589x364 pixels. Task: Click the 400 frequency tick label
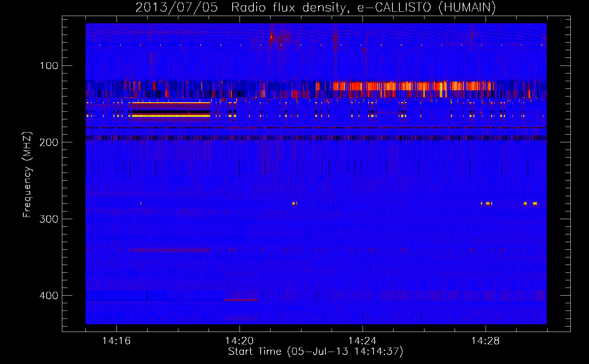click(49, 296)
